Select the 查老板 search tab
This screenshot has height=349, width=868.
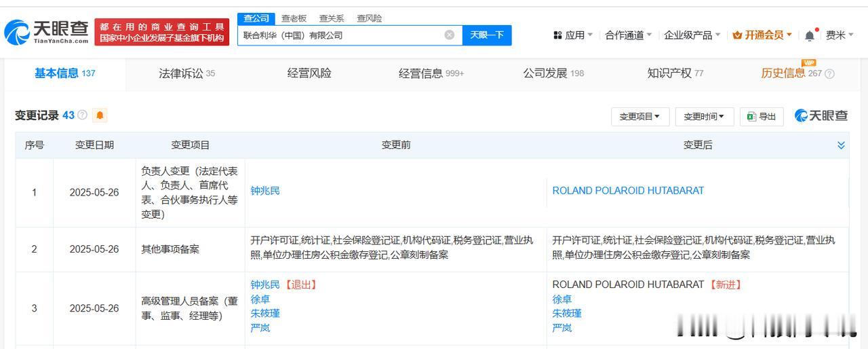(x=294, y=18)
